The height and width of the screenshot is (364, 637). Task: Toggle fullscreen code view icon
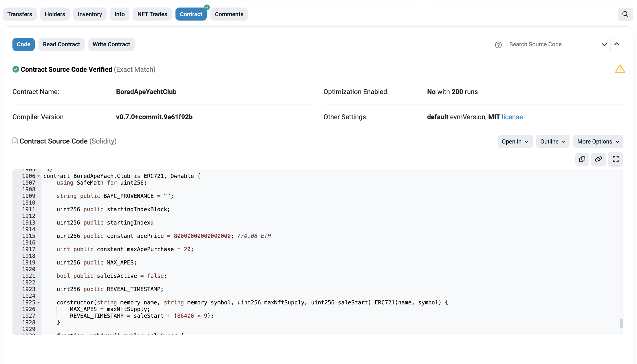pos(616,159)
